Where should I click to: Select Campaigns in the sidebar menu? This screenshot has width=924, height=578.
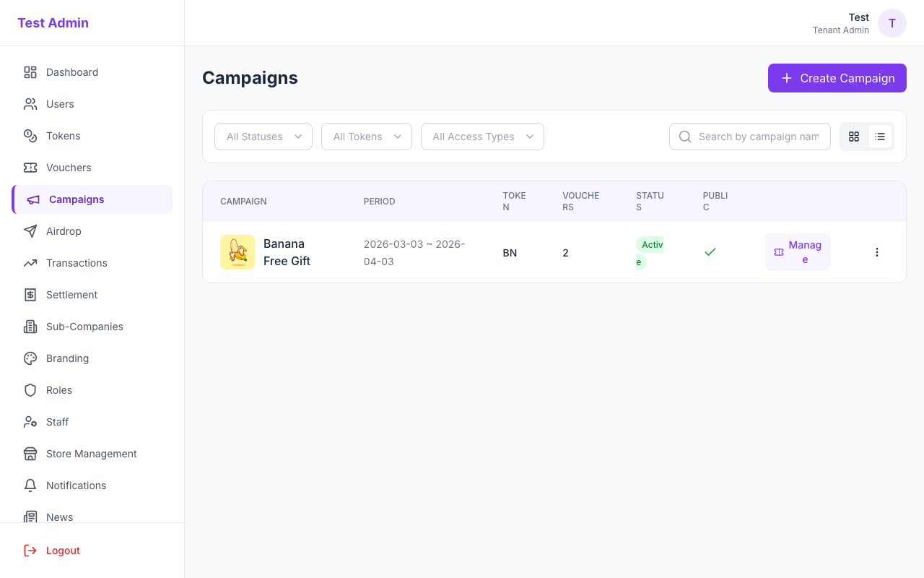point(77,199)
